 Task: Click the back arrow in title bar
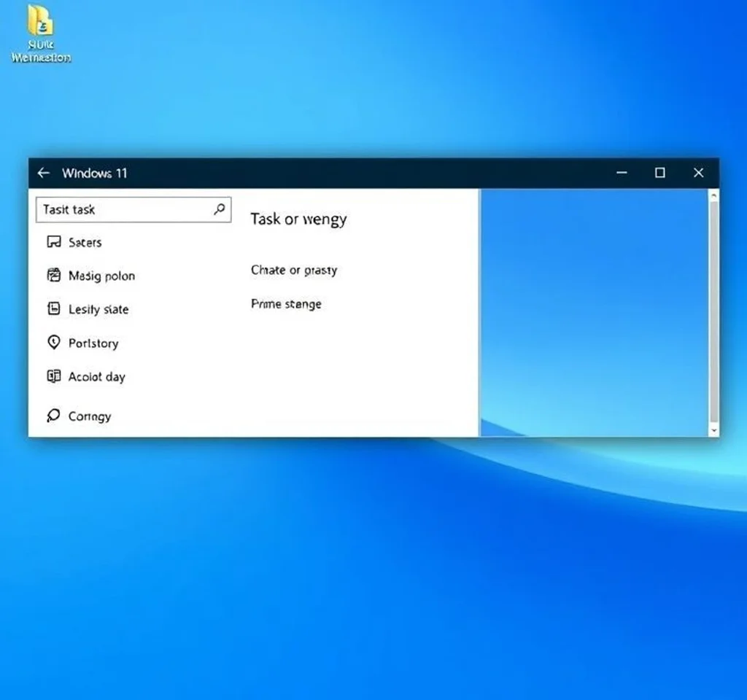[x=44, y=173]
